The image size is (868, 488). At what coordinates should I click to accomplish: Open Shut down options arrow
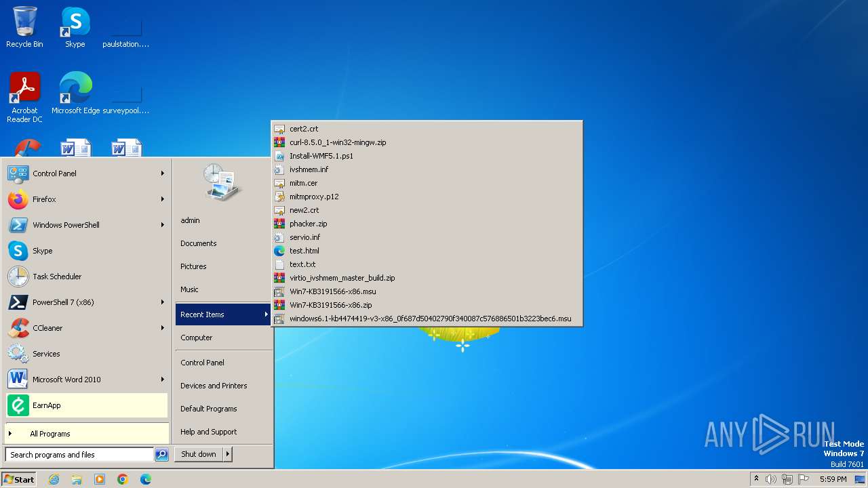click(228, 454)
